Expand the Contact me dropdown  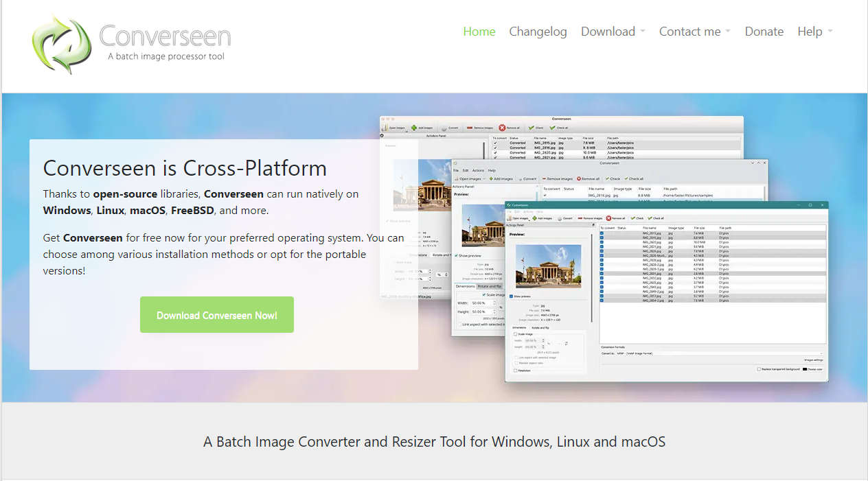pos(694,32)
